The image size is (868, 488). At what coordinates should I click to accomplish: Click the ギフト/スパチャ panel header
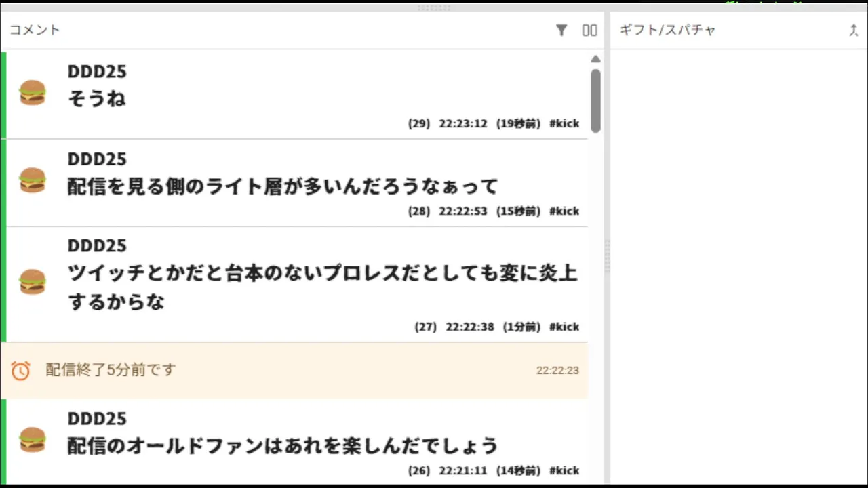tap(667, 30)
